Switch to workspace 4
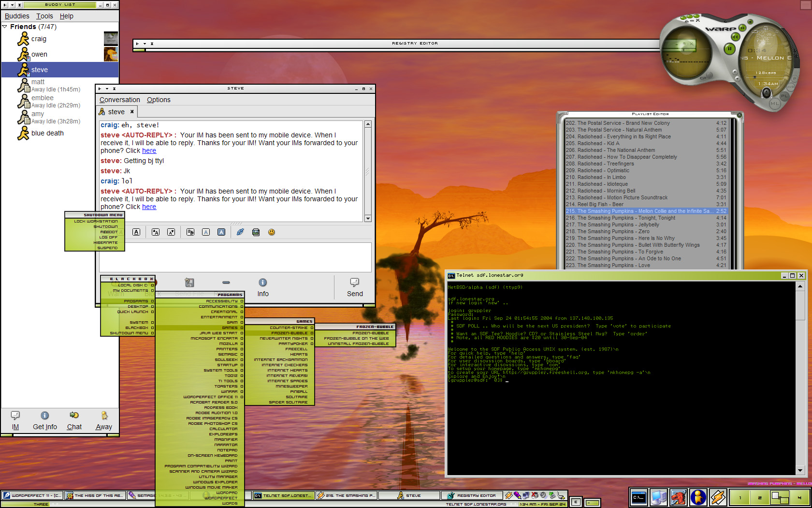 (799, 497)
